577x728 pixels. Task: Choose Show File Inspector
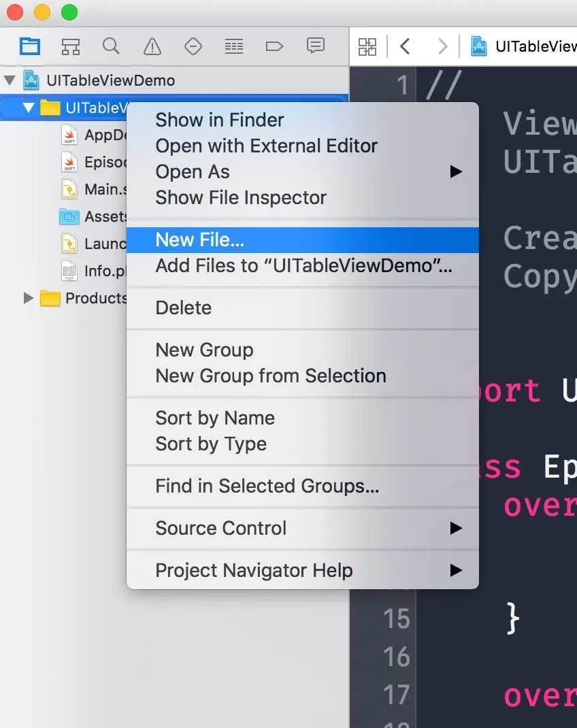[x=302, y=198]
